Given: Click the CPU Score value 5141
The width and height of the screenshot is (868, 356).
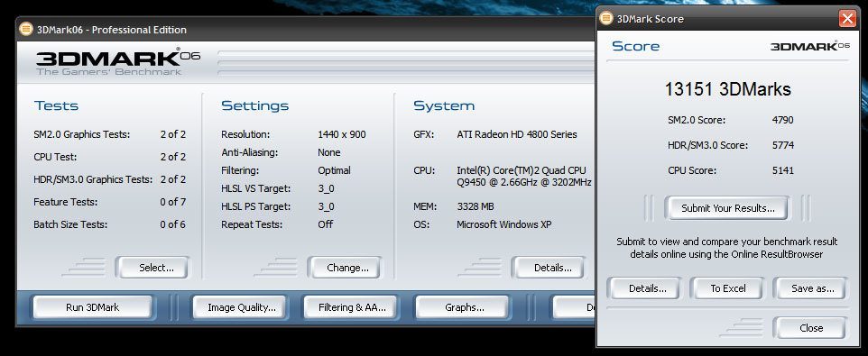Looking at the screenshot, I should (x=783, y=170).
